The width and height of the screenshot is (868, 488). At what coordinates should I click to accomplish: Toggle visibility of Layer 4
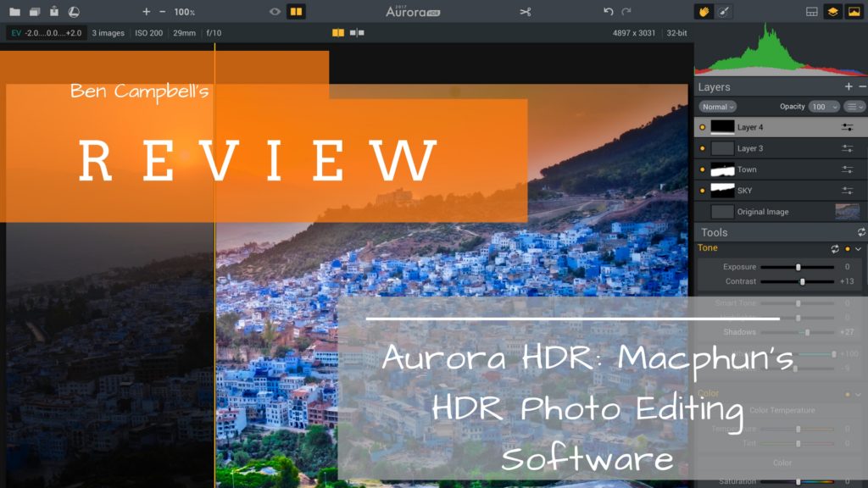pyautogui.click(x=703, y=127)
